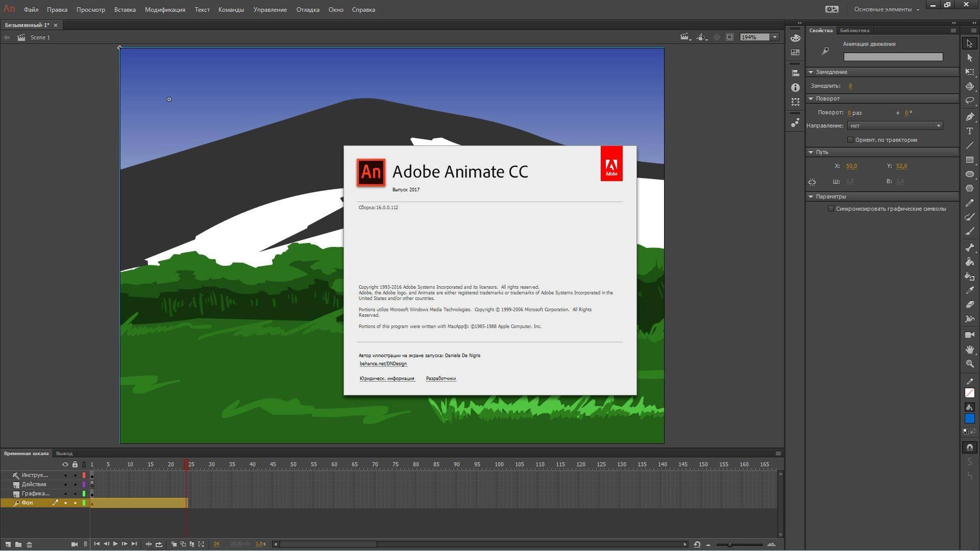The width and height of the screenshot is (980, 551).
Task: Open the Transform panel icon
Action: tap(795, 102)
